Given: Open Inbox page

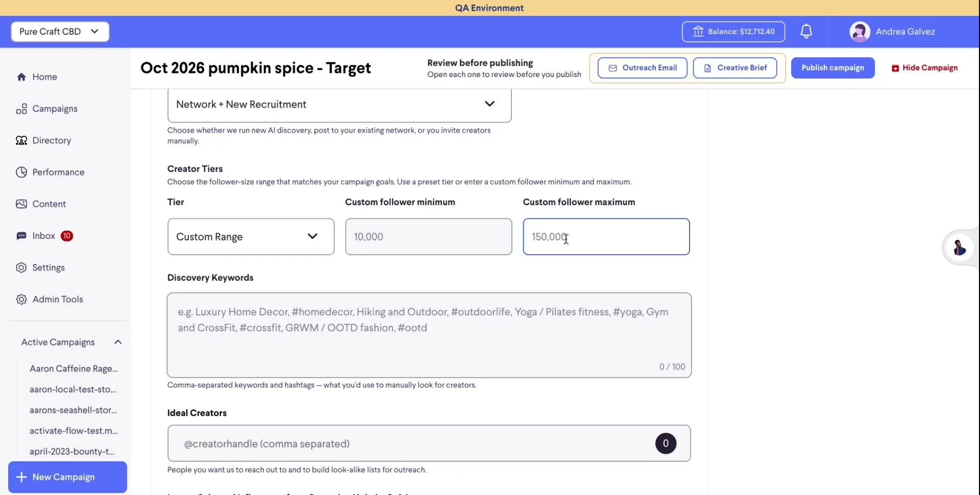Looking at the screenshot, I should pyautogui.click(x=43, y=236).
